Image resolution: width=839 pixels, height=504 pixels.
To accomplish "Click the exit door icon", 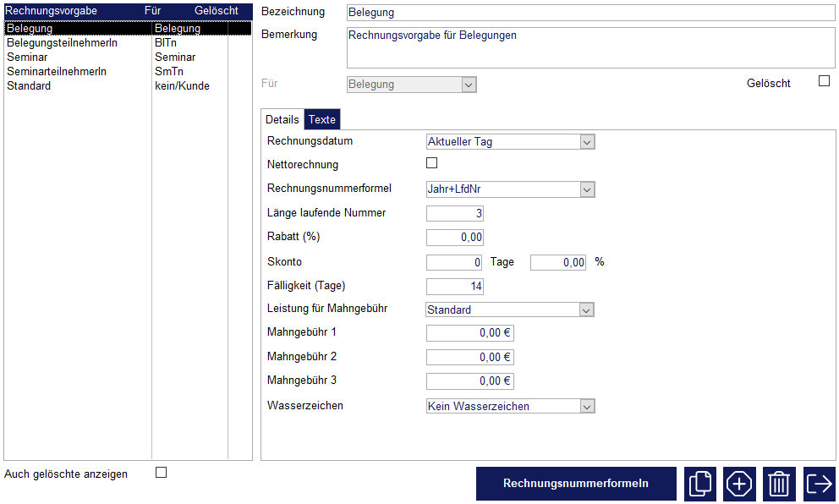I will coord(819,484).
